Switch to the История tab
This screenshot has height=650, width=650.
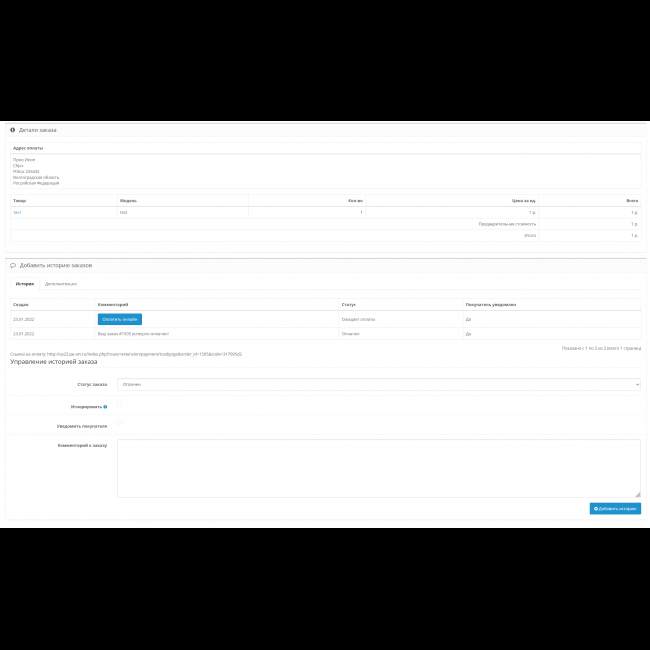[x=24, y=284]
